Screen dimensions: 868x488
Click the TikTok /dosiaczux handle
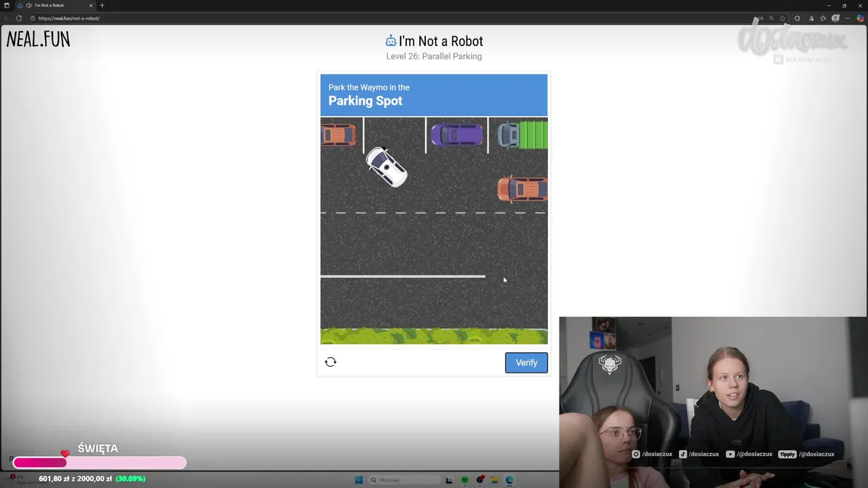click(x=699, y=454)
